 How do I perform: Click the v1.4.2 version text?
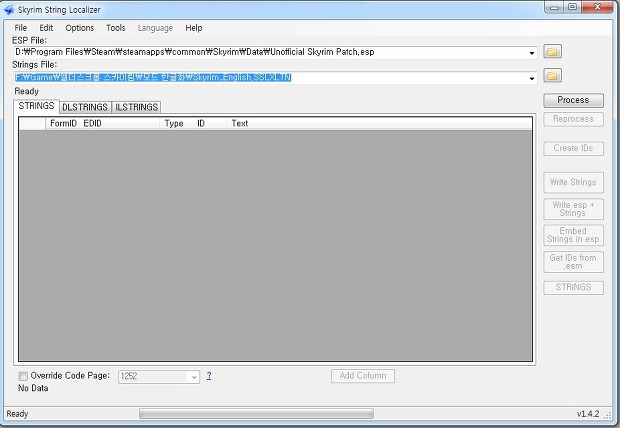pos(588,414)
